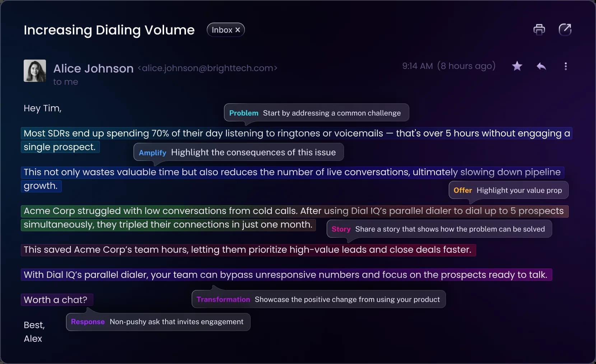Click 'Share a story that shows' description

point(450,229)
